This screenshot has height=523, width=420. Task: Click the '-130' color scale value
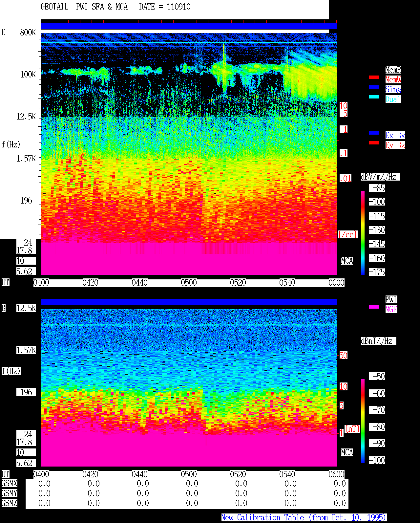coord(377,230)
